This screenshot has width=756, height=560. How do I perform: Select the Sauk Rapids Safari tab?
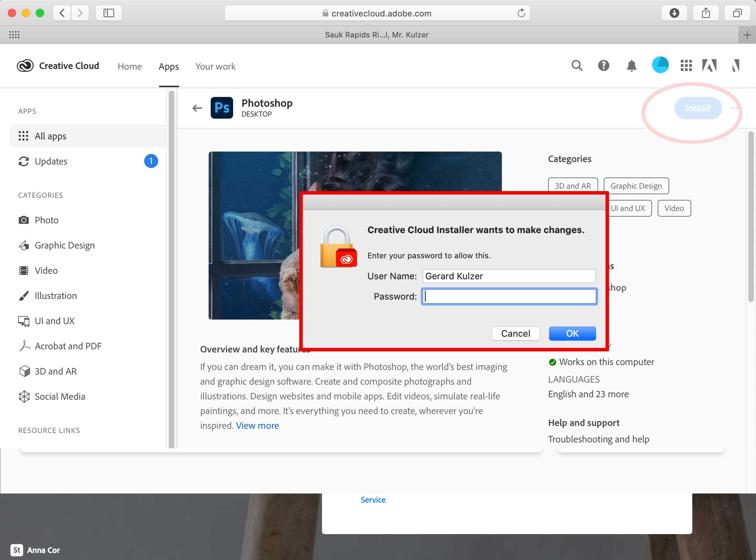(x=377, y=35)
